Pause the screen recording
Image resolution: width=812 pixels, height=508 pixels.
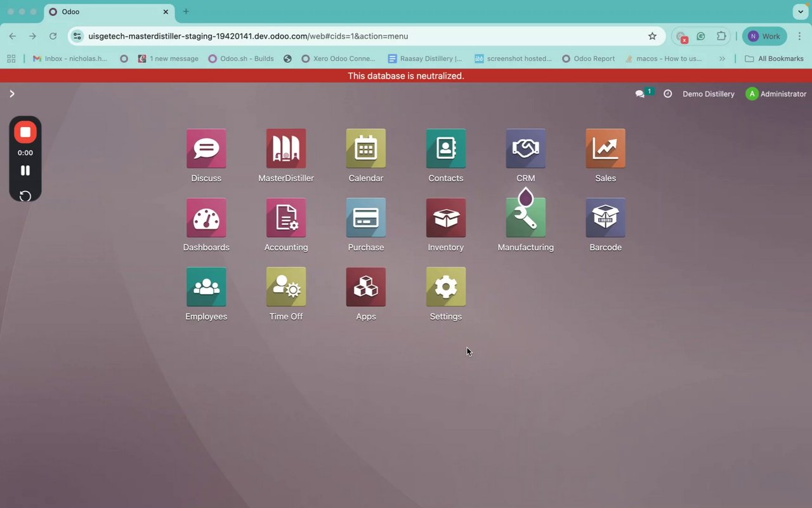pos(25,170)
